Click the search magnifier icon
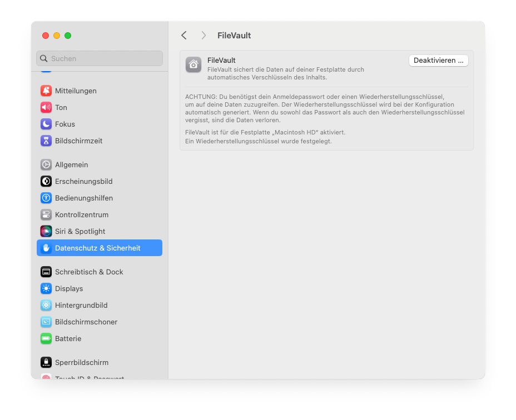The width and height of the screenshot is (516, 420). (43, 58)
